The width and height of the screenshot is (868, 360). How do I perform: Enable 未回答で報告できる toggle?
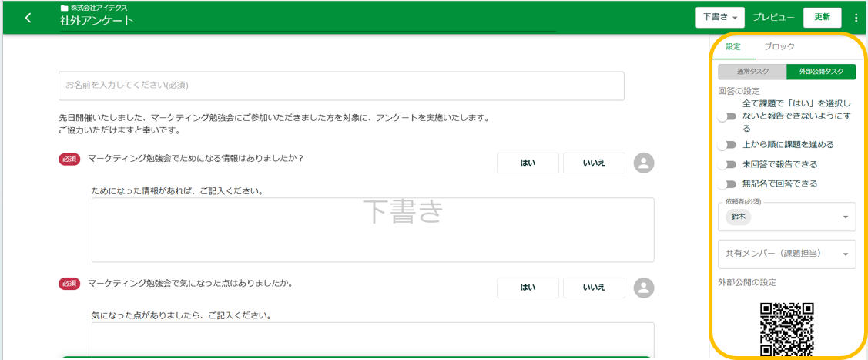click(726, 165)
